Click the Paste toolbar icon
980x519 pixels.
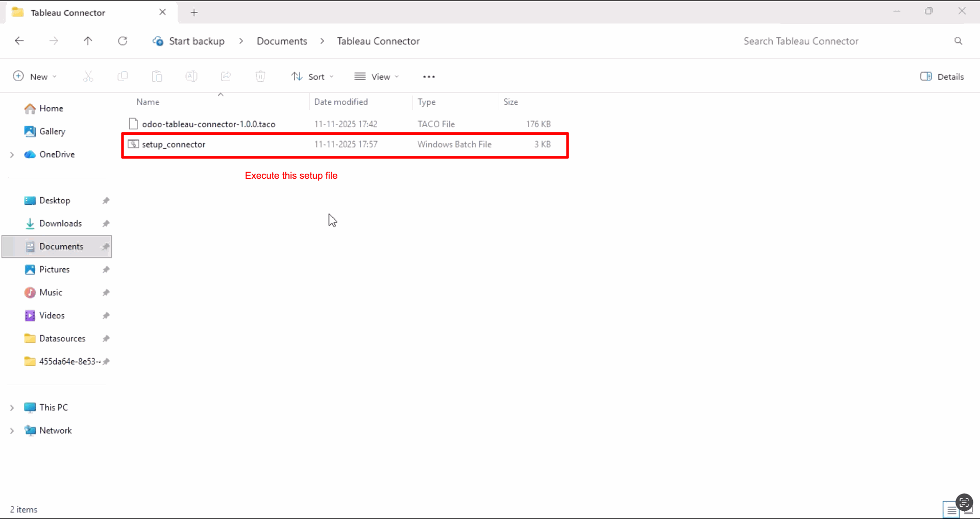157,77
